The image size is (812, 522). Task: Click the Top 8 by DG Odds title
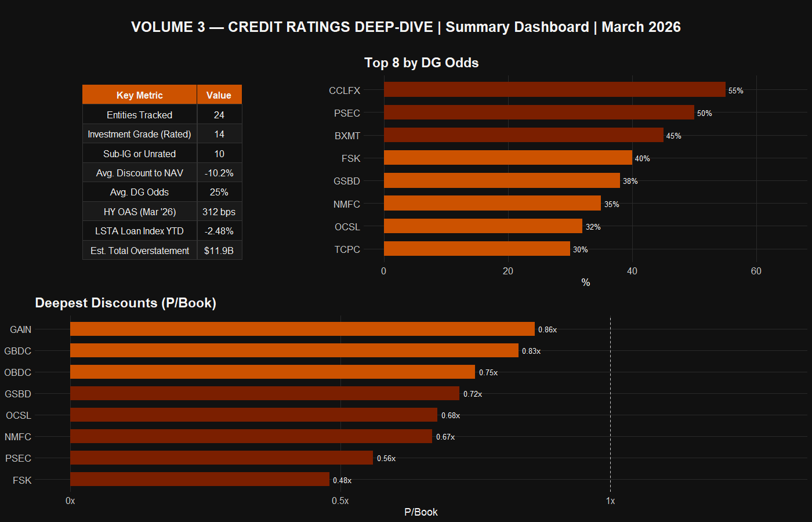pyautogui.click(x=421, y=63)
